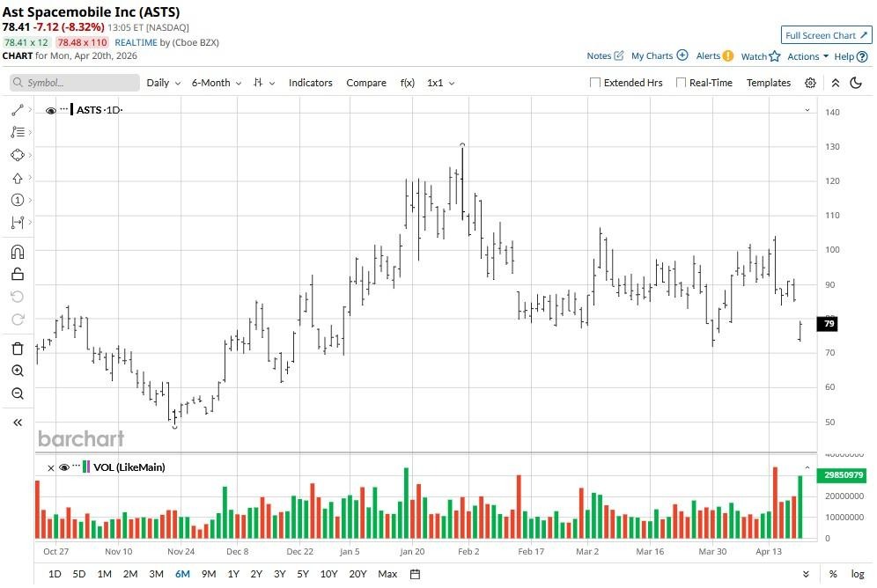The image size is (877, 588).
Task: Select the price range measure tool
Action: (x=18, y=223)
